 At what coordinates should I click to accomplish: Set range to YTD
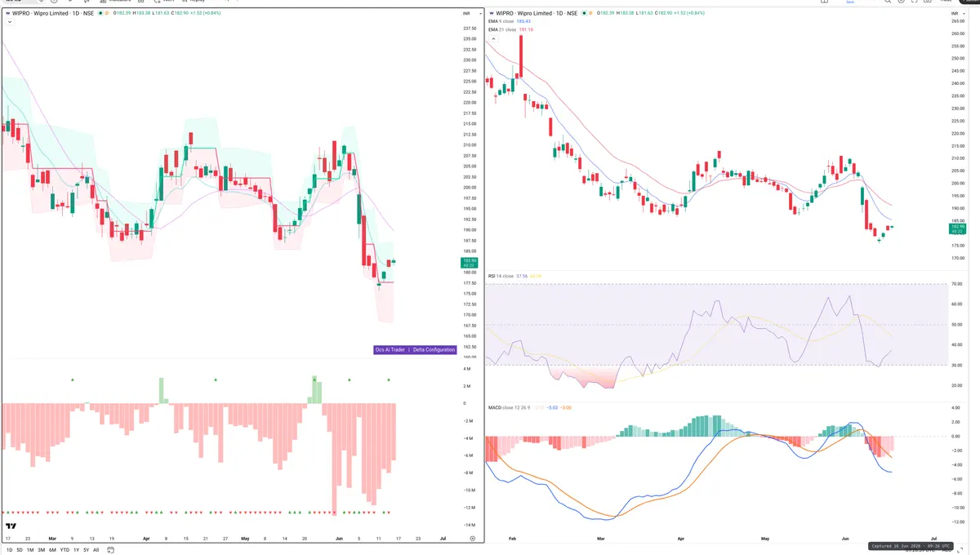[x=65, y=550]
